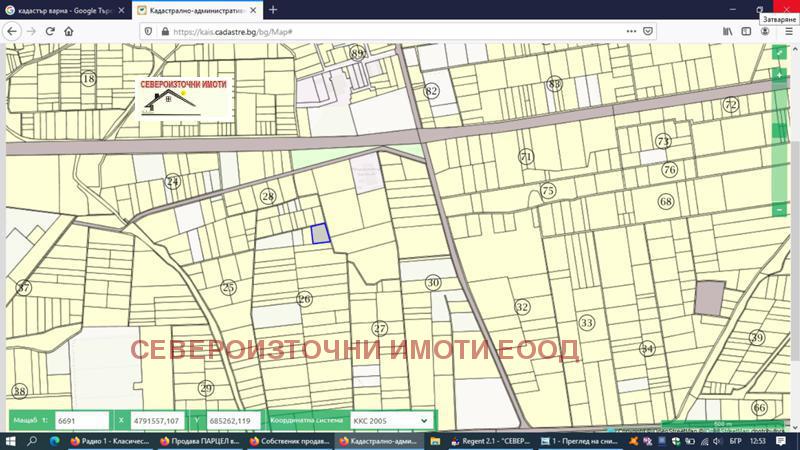
Task: Expand the KKC 2005 coordinate system dropdown
Action: pos(390,421)
